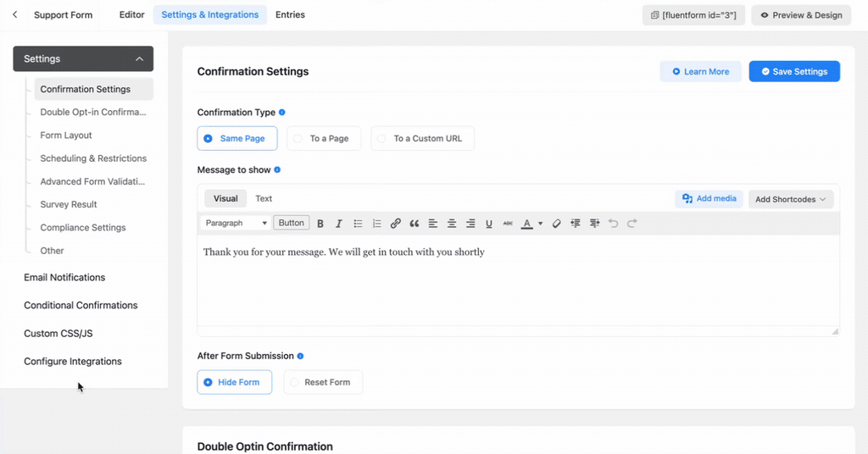The image size is (868, 454).
Task: Choose Reset Form after submission
Action: 323,382
